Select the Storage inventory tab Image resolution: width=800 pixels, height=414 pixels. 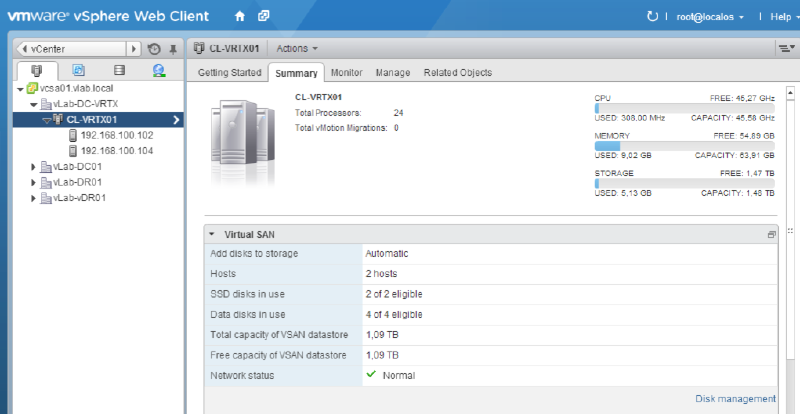pyautogui.click(x=119, y=70)
